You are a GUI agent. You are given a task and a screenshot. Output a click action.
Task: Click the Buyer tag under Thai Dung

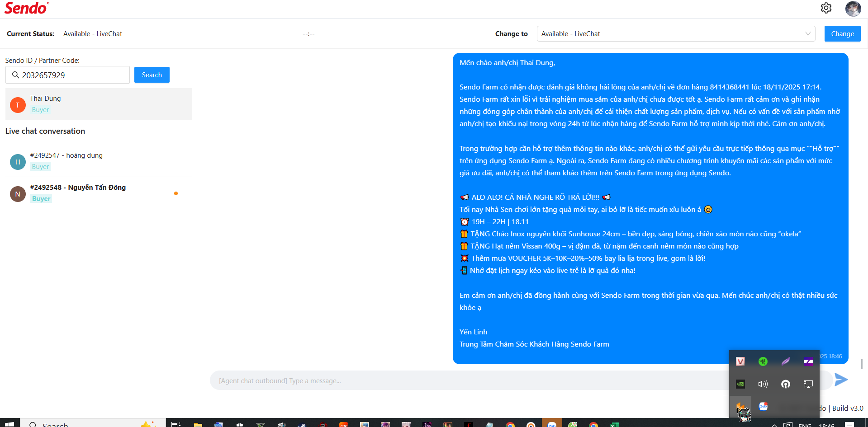click(x=41, y=110)
